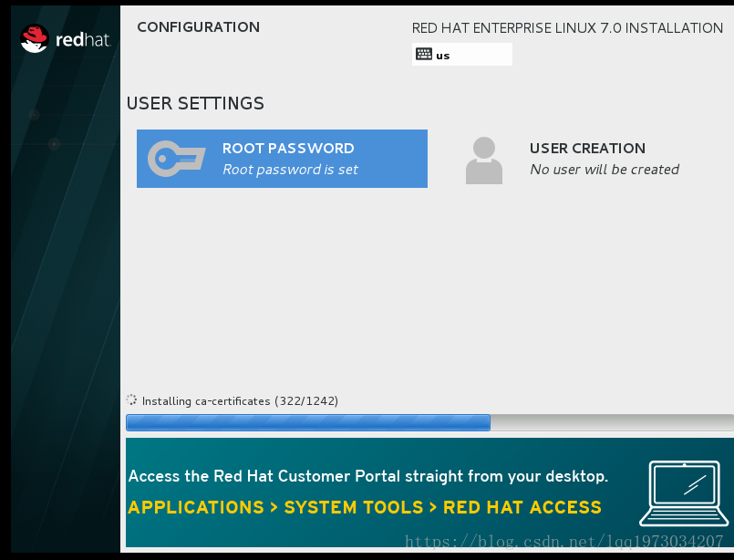Click the Red Hat logo
The height and width of the screenshot is (560, 734).
[65, 39]
